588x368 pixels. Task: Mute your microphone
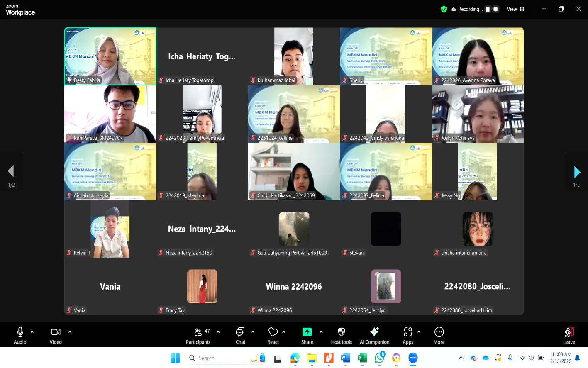[20, 335]
